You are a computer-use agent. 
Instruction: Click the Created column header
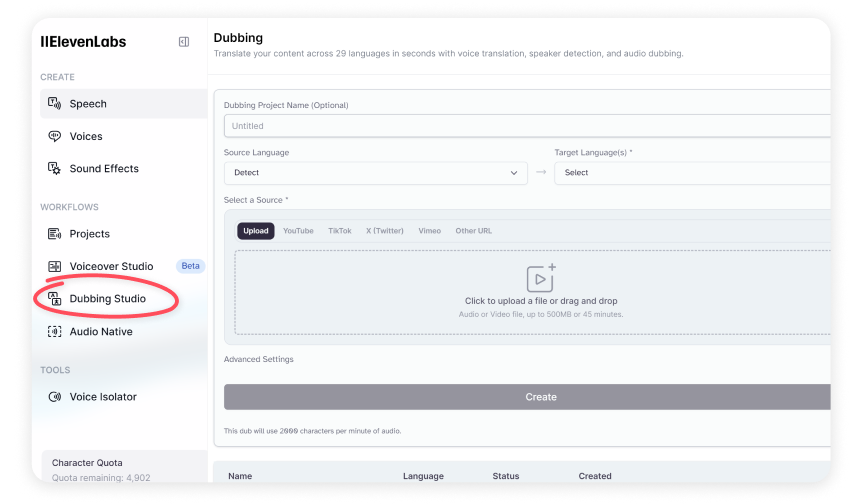[595, 476]
